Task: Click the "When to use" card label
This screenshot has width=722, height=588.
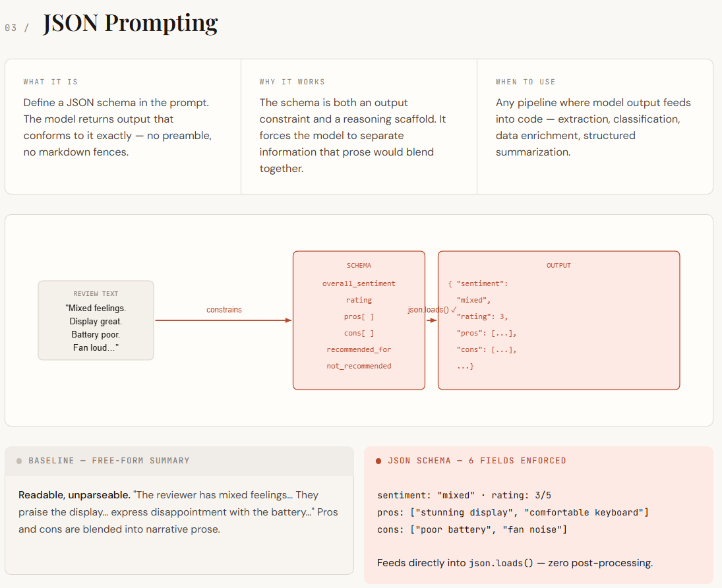Action: 526,82
